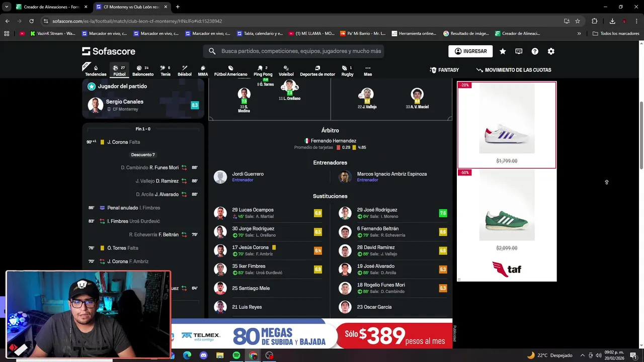This screenshot has height=362, width=644.
Task: Select Tenis sport category
Action: [x=166, y=71]
